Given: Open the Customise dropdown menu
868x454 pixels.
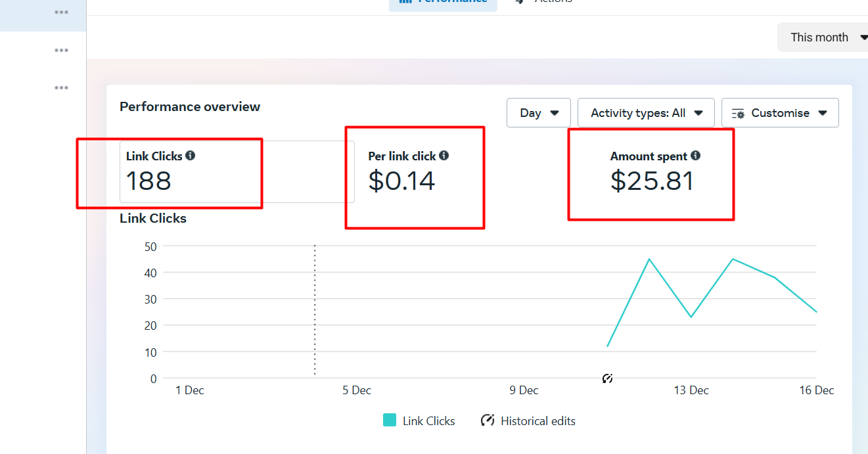Looking at the screenshot, I should tap(779, 113).
